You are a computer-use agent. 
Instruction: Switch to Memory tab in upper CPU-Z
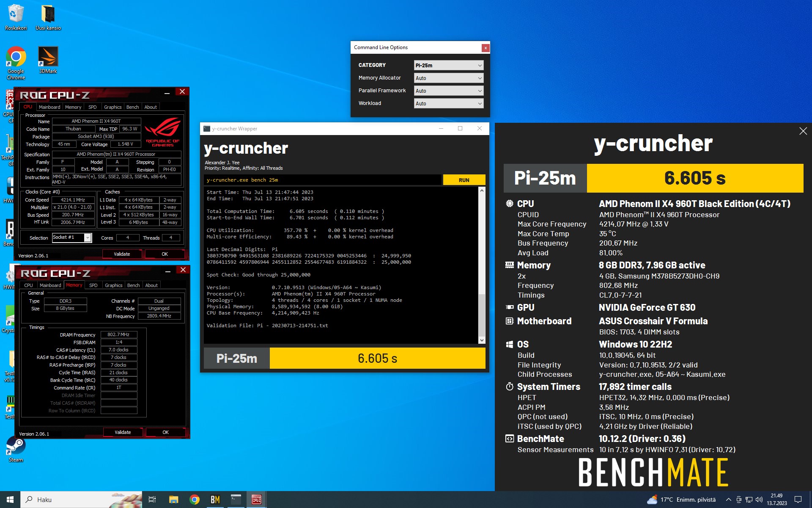point(73,107)
